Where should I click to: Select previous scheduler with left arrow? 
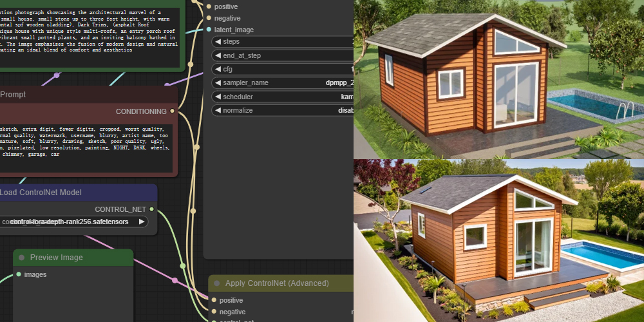click(218, 97)
